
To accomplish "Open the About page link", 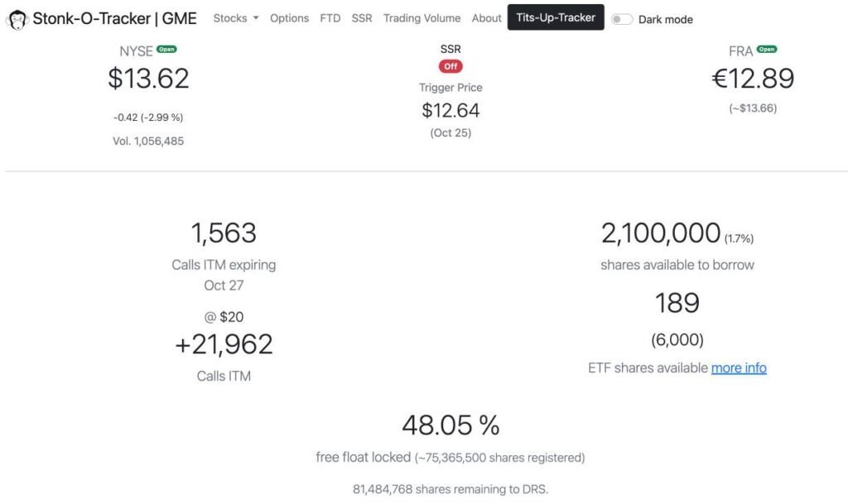I will (486, 18).
